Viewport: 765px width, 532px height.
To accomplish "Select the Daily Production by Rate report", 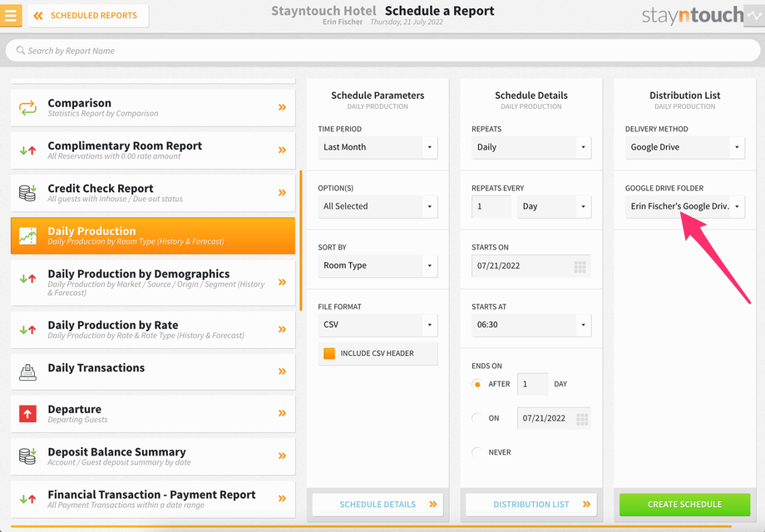I will (153, 330).
